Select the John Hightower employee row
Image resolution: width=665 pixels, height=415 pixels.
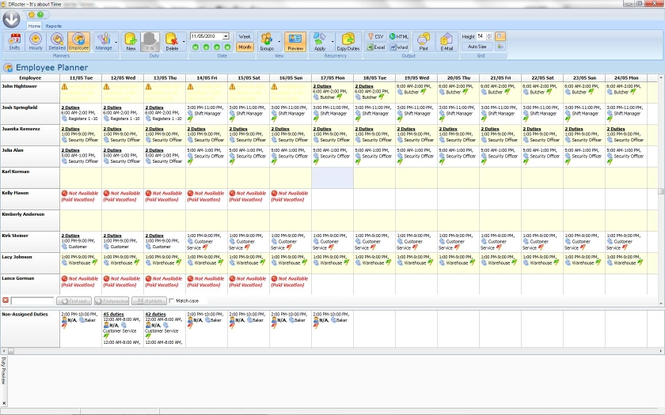tap(30, 92)
